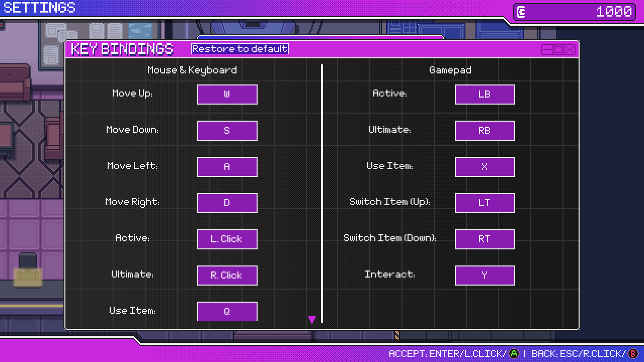
Task: Rebind gamepad Ultimate button RB
Action: 485,131
